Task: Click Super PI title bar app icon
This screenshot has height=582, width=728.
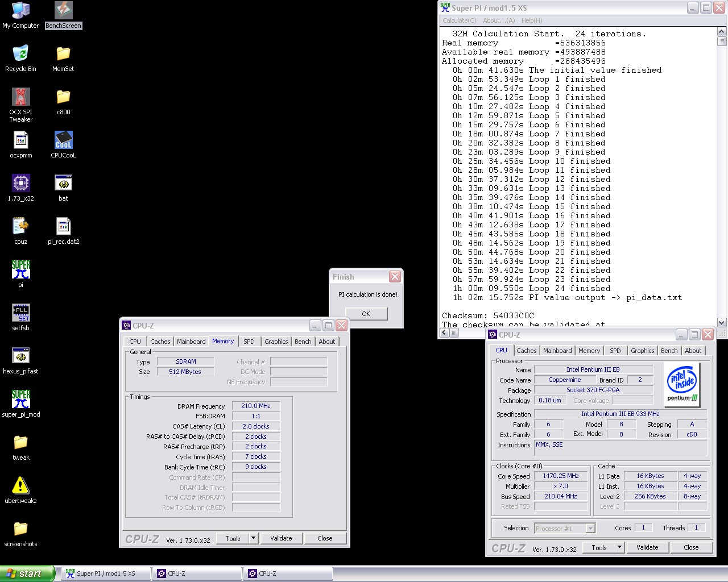Action: (x=445, y=7)
